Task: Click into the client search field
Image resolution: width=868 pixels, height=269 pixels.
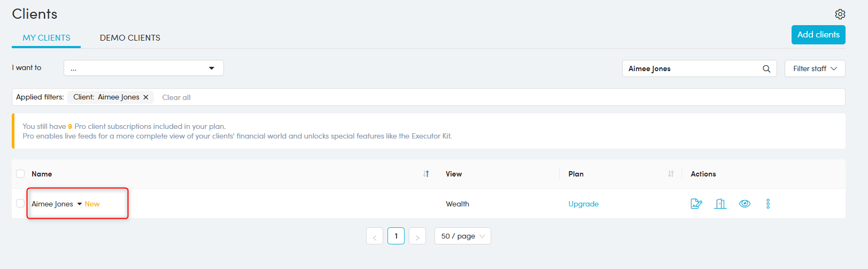Action: click(x=692, y=68)
